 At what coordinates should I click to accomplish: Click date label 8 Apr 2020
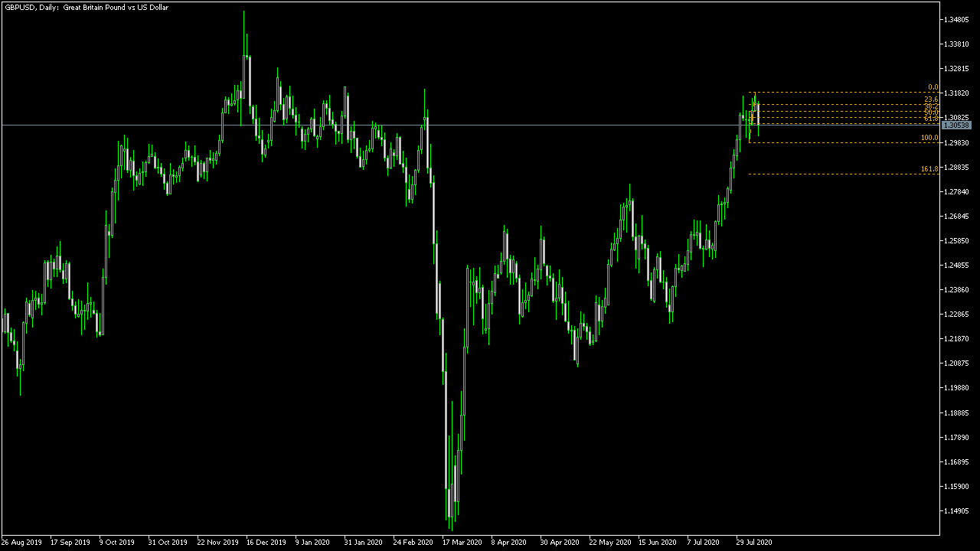(509, 542)
